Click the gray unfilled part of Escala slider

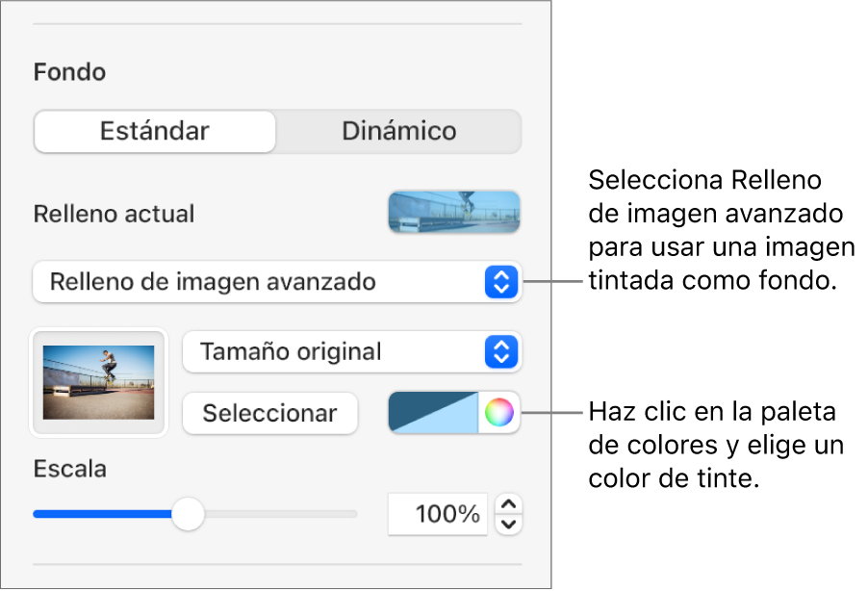tap(279, 514)
